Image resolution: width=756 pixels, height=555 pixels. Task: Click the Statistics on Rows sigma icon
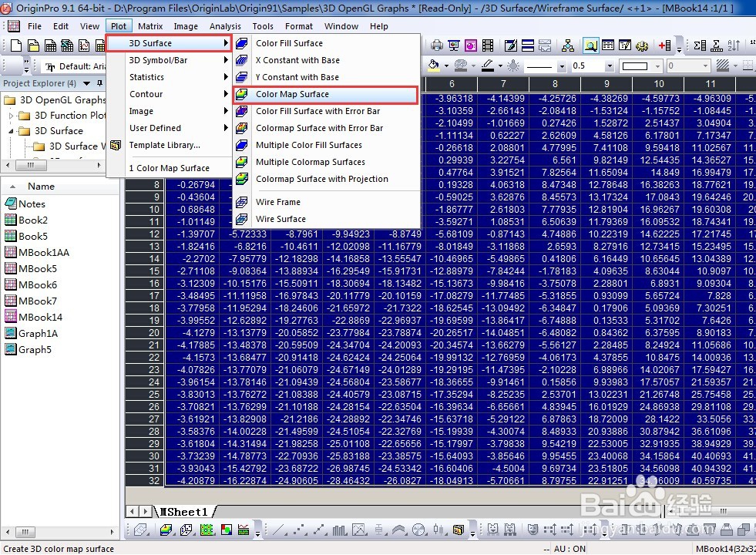[x=717, y=45]
